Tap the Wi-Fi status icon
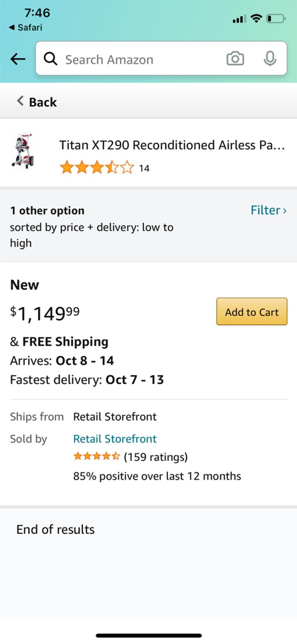 (256, 18)
